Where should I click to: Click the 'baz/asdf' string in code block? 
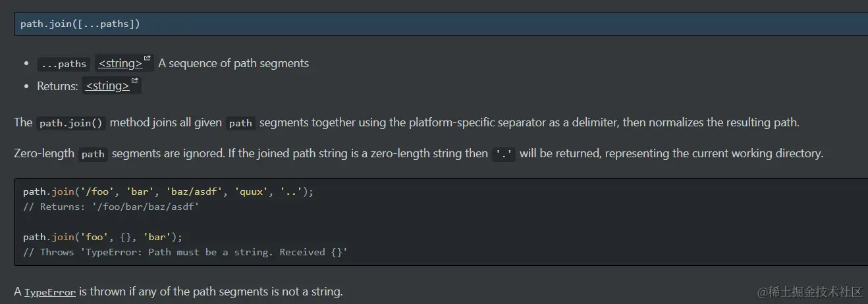196,191
